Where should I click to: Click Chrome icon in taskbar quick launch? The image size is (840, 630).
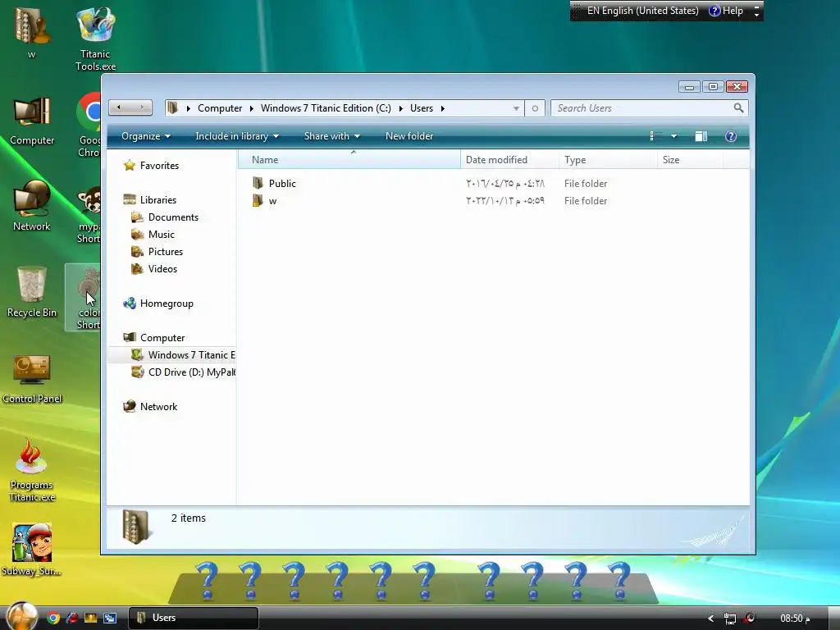pyautogui.click(x=52, y=618)
